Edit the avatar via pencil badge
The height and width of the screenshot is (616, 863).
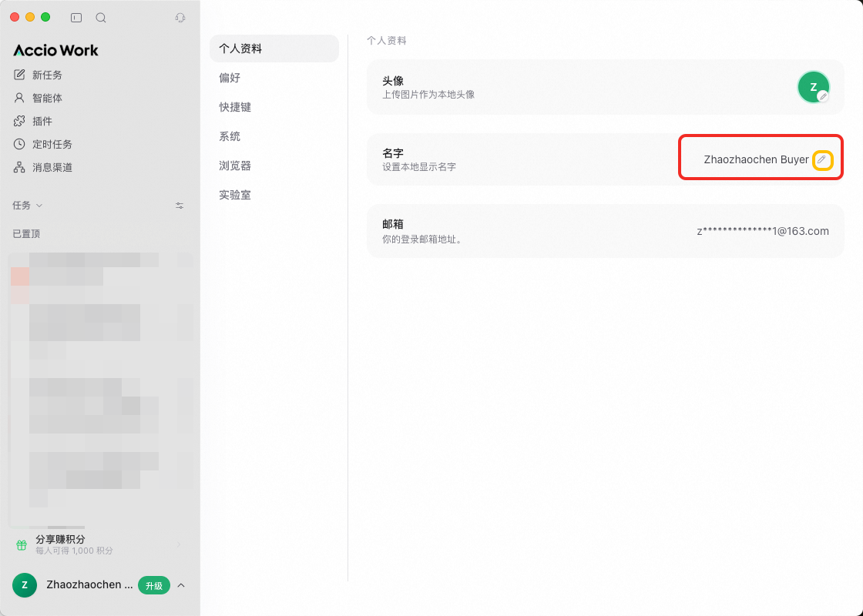(x=823, y=96)
